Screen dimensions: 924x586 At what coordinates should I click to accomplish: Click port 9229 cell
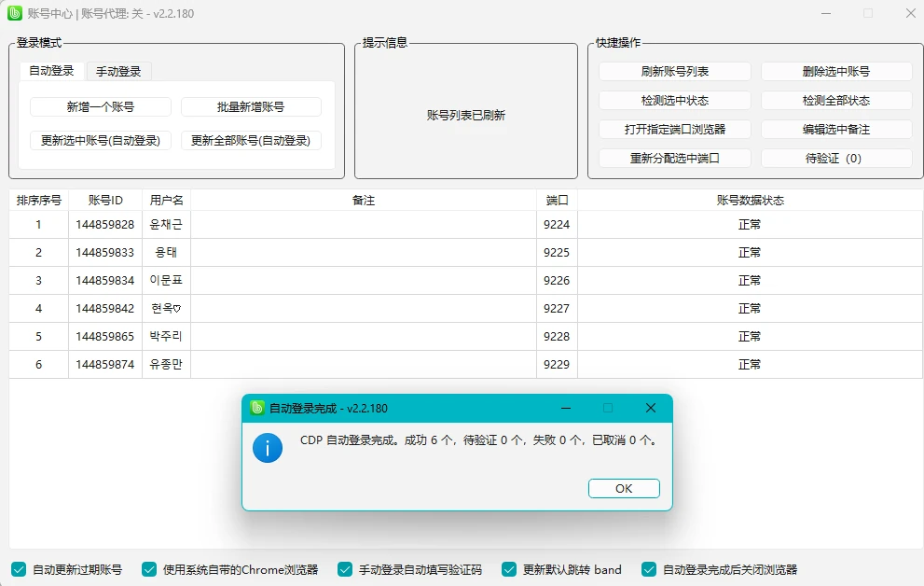click(557, 364)
